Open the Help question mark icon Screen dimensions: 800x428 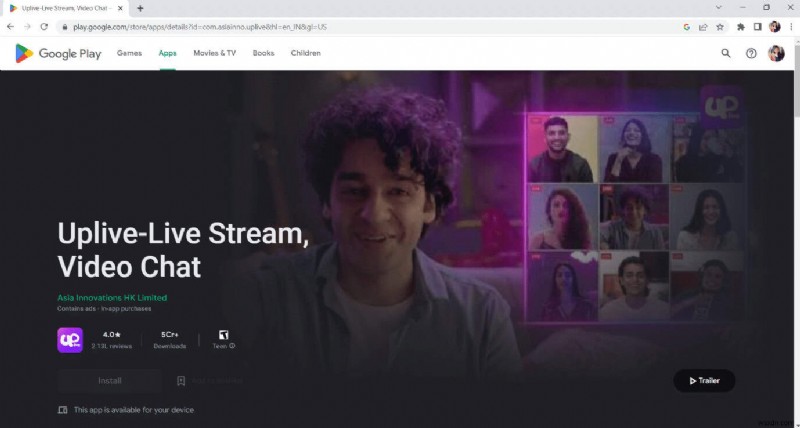(x=751, y=53)
